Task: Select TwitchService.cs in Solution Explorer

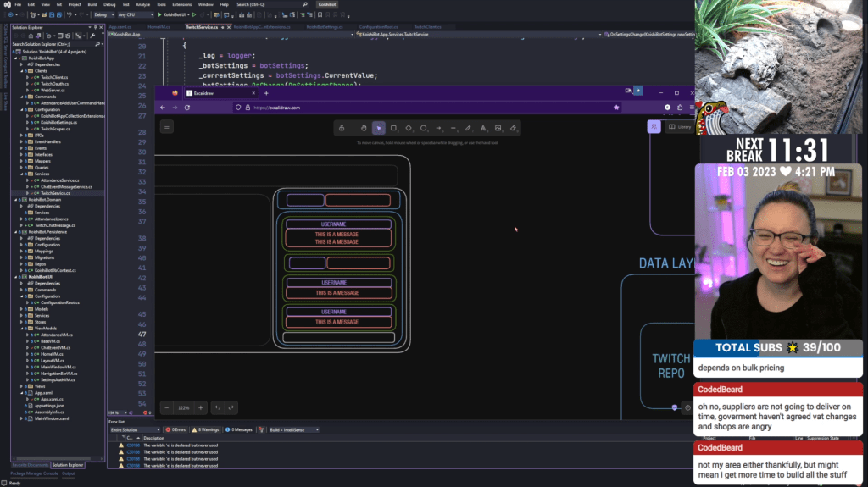Action: coord(55,193)
